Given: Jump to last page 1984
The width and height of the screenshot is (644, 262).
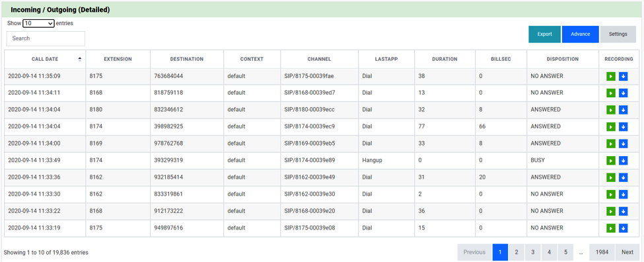Looking at the screenshot, I should click(602, 252).
